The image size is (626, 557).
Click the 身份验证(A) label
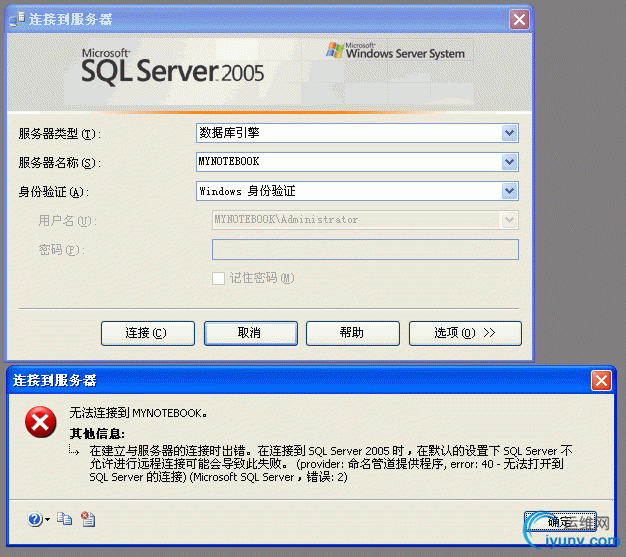pos(53,192)
